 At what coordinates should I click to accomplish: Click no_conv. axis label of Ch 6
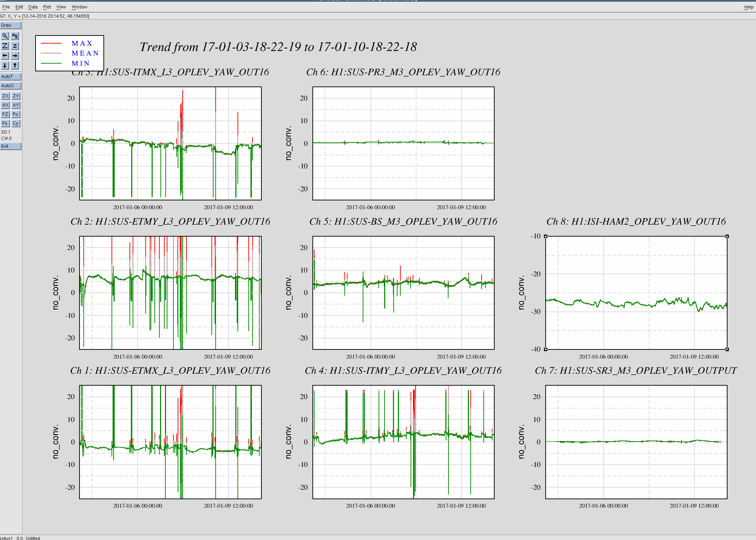[288, 143]
